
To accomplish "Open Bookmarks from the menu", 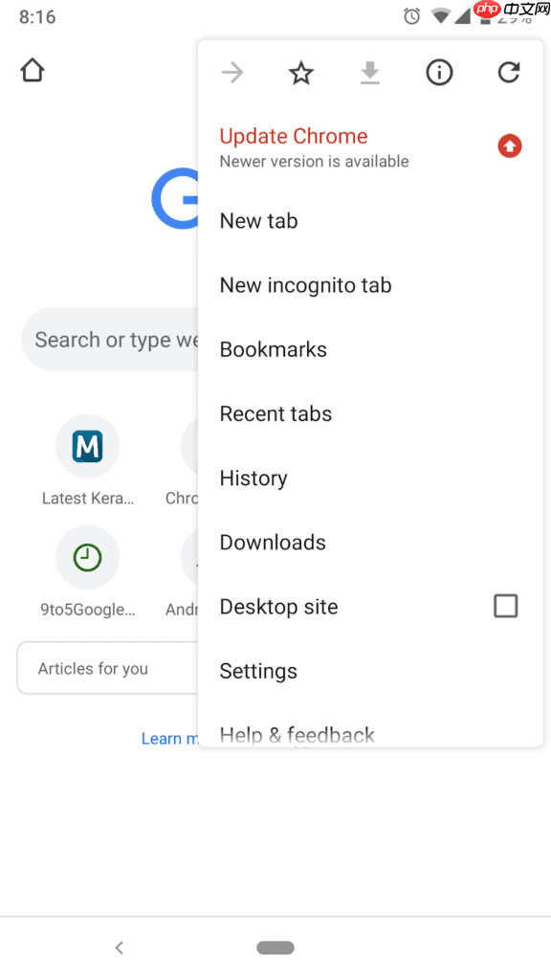I will click(273, 348).
